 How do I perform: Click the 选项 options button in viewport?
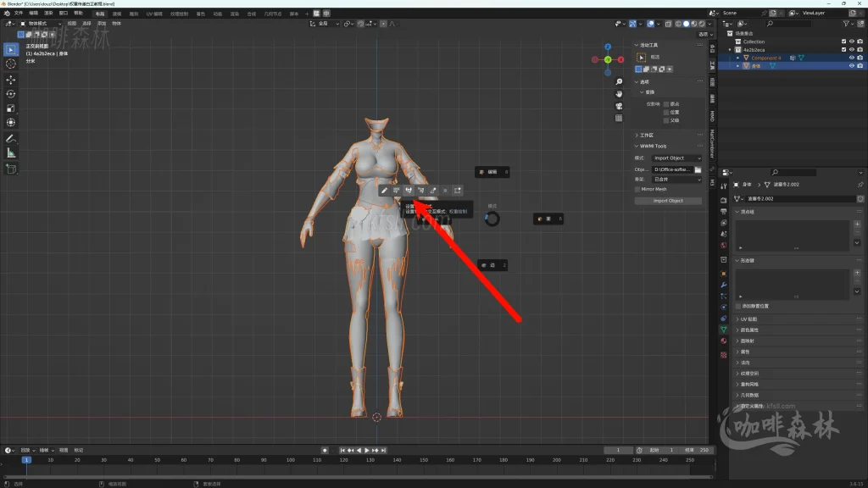point(704,34)
